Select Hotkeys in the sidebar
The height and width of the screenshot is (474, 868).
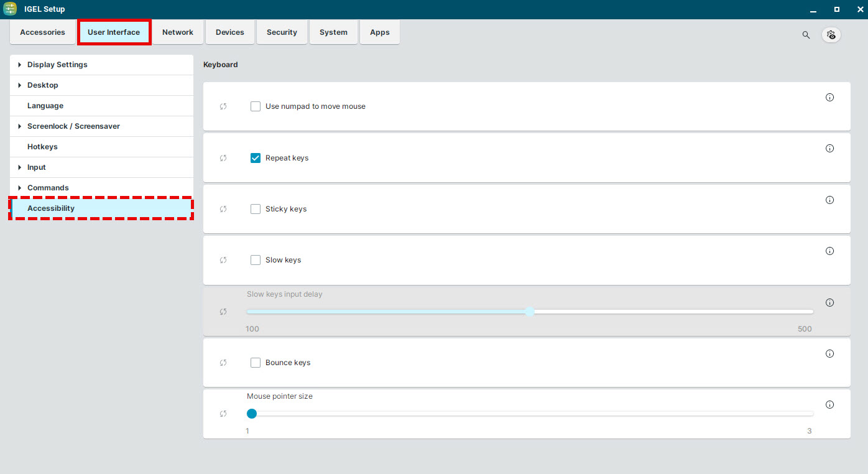pos(42,146)
